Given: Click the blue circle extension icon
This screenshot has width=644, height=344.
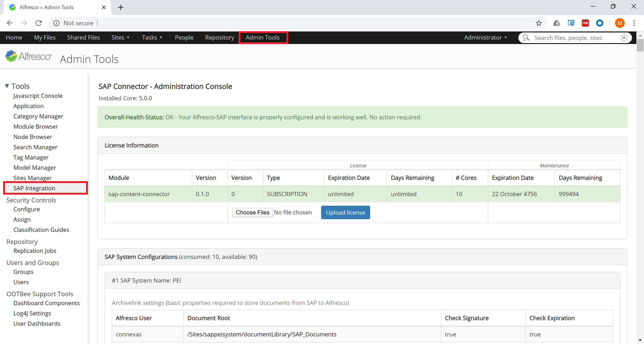Looking at the screenshot, I should tap(600, 23).
